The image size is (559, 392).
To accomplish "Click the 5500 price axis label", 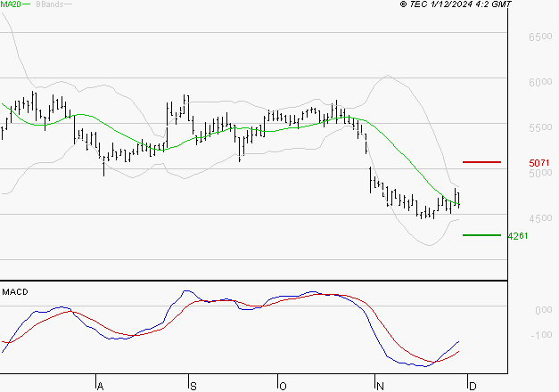I will (540, 127).
